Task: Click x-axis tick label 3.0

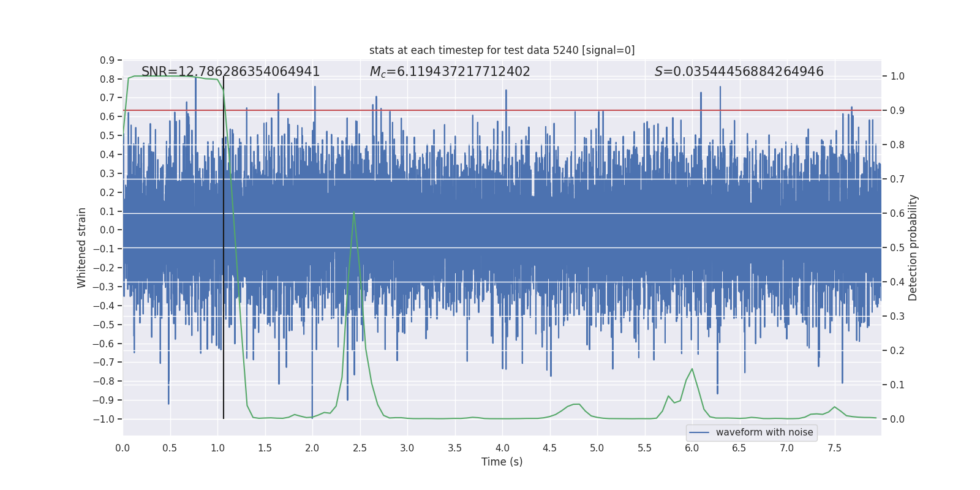Action: [x=407, y=448]
